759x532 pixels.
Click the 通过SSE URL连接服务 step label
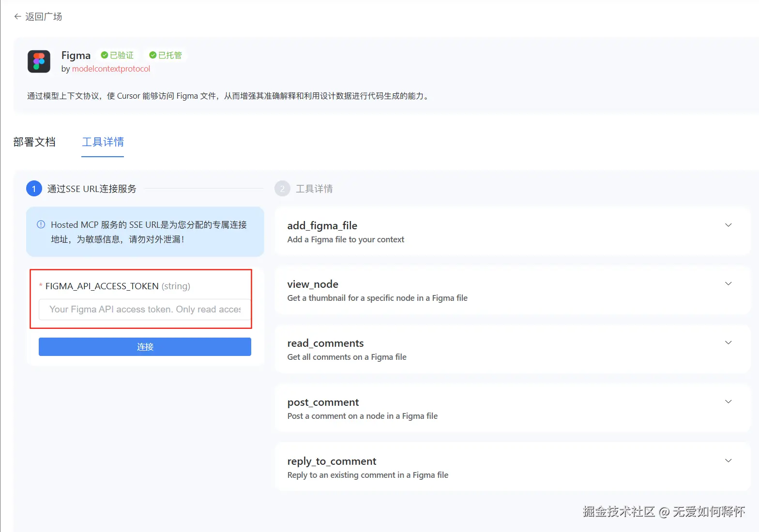pyautogui.click(x=92, y=189)
